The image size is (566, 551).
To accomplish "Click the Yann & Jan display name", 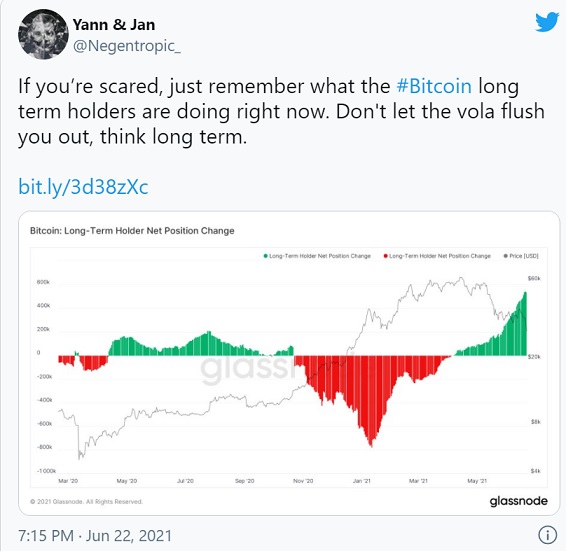I will (114, 25).
